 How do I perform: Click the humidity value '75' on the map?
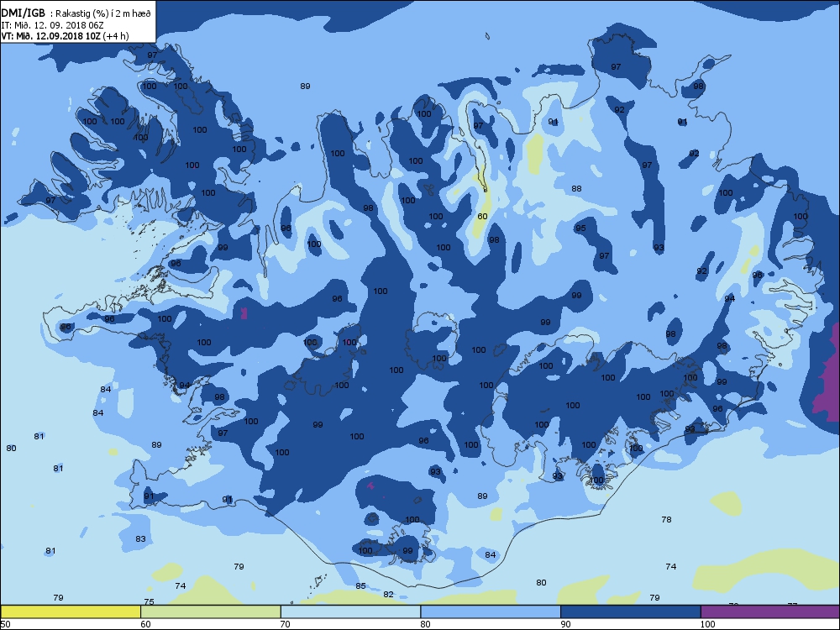click(149, 601)
